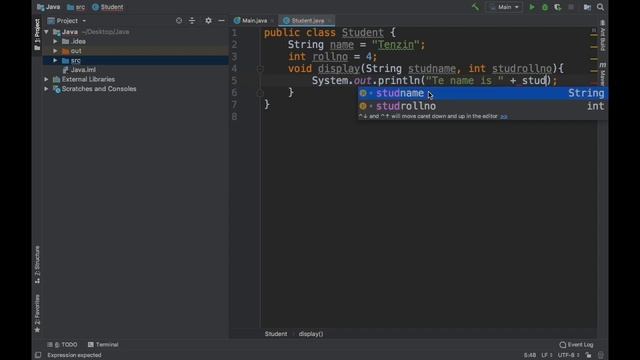Click line number 8 in the gutter
The width and height of the screenshot is (640, 360).
234,117
